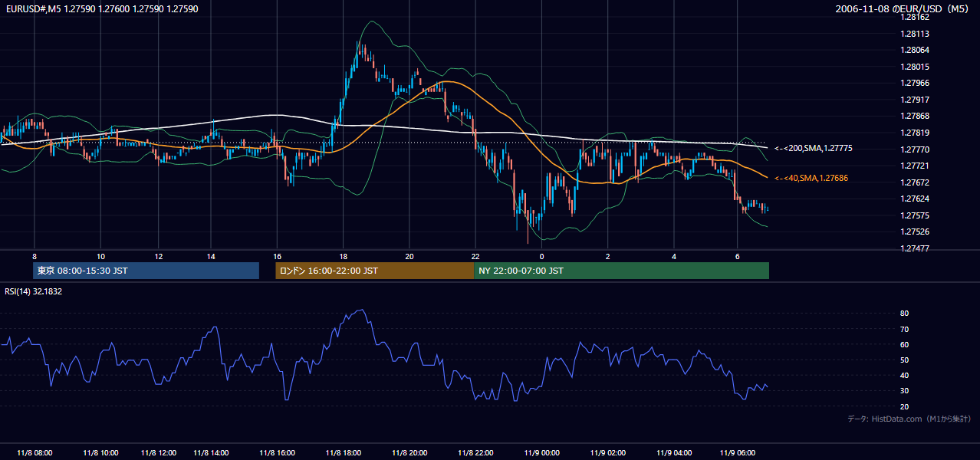
Task: Select the ロンドン 16:00-22:00 JST session bar
Action: click(x=374, y=271)
